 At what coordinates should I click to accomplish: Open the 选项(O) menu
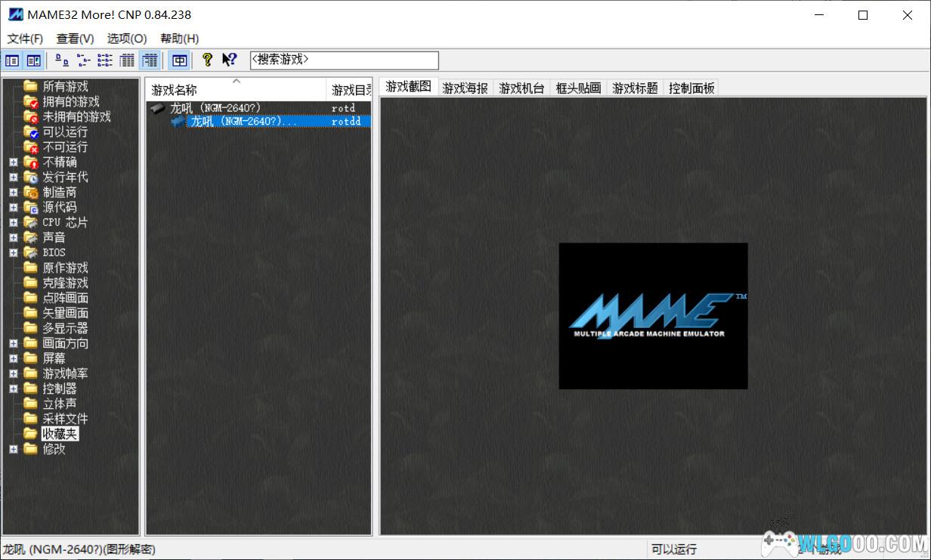127,39
